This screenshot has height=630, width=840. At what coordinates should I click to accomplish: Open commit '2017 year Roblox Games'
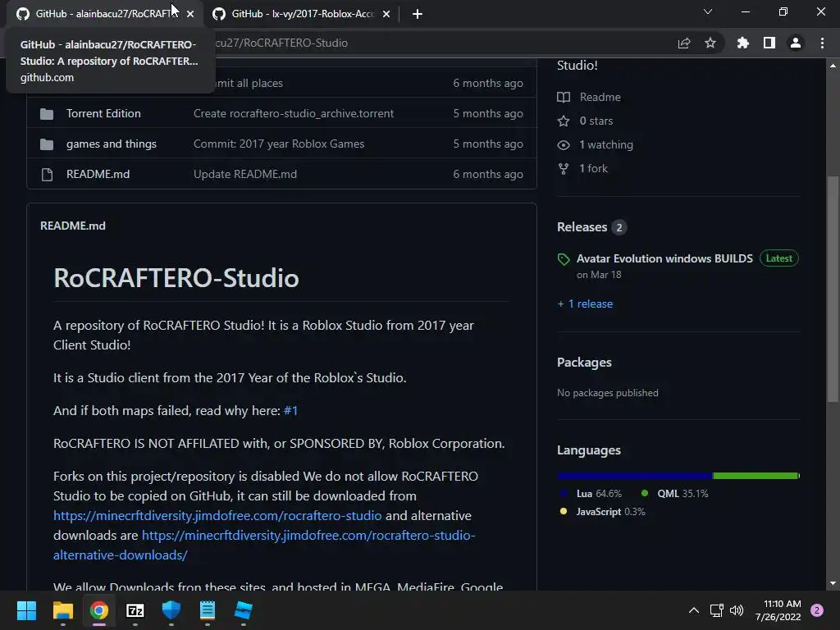(279, 144)
